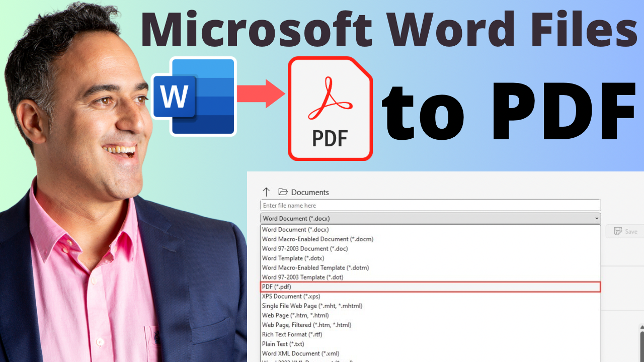Choose Web Page (*.htm, *.html)
This screenshot has width=644, height=362.
coord(430,316)
